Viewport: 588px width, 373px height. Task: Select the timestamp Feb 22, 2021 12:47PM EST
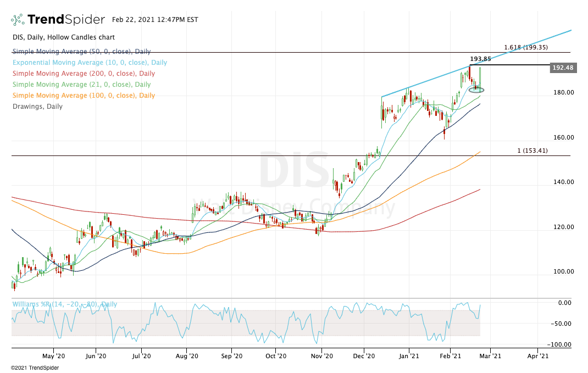click(x=155, y=19)
